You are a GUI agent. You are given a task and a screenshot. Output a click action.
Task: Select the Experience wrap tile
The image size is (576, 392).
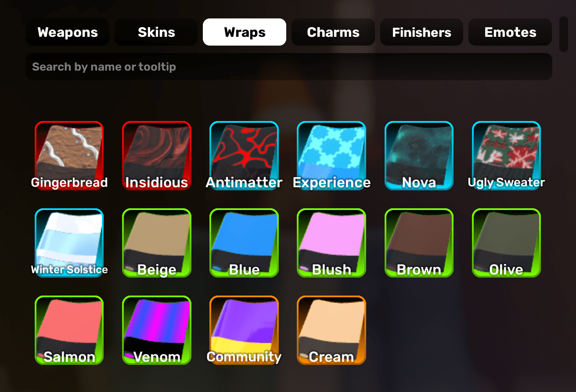331,156
